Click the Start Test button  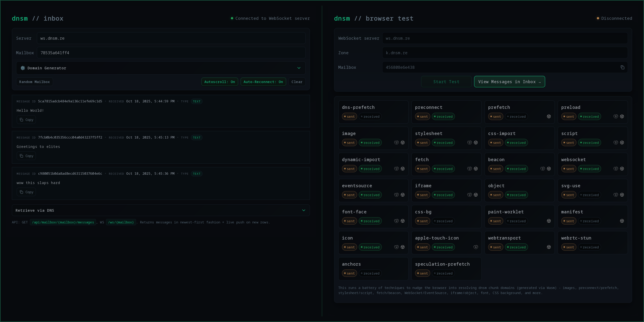point(446,82)
